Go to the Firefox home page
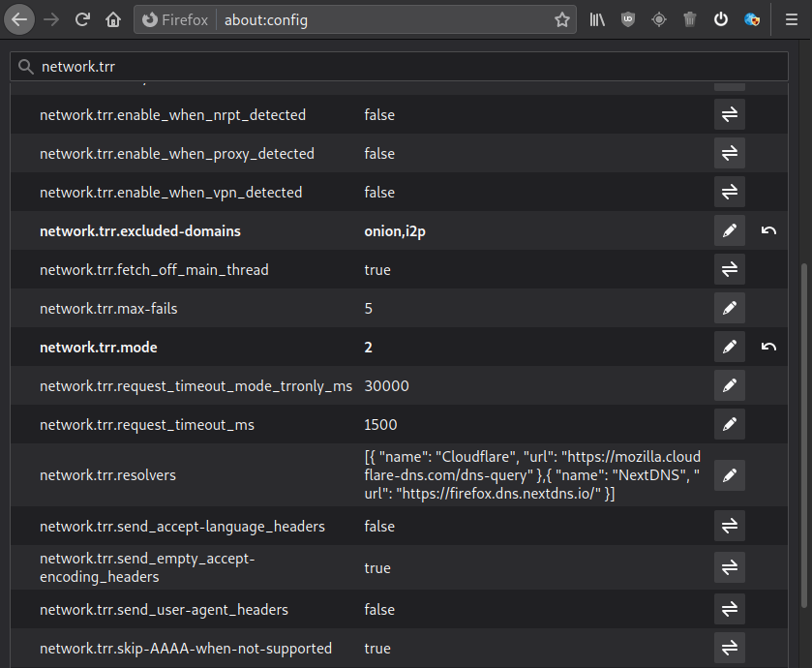The width and height of the screenshot is (812, 668). (113, 19)
